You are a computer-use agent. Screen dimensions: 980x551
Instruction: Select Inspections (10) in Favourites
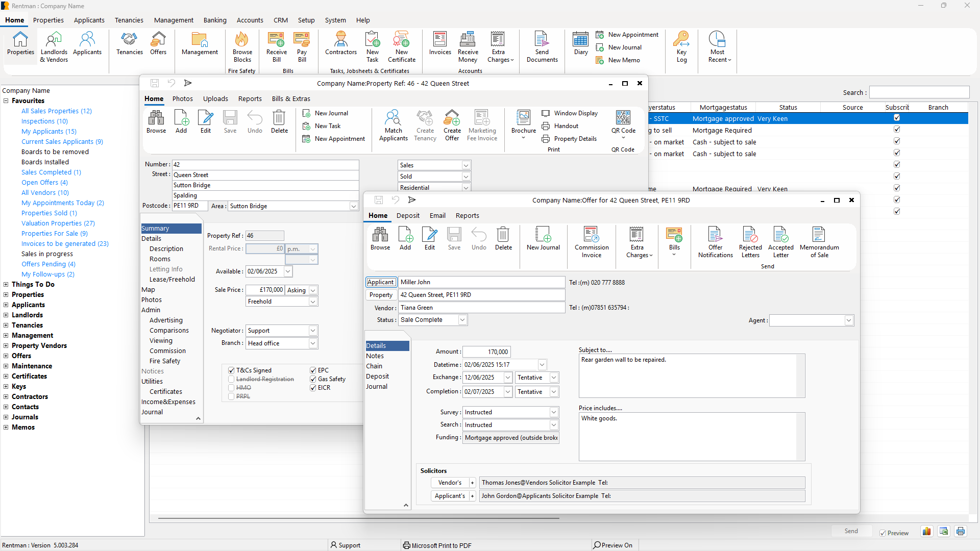point(44,121)
